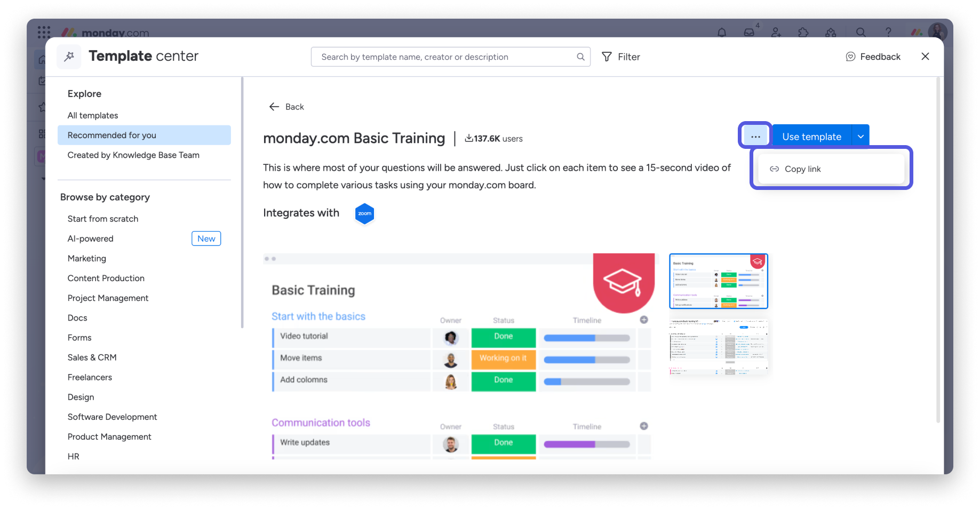Click the Feedback button
Image resolution: width=980 pixels, height=509 pixels.
click(x=873, y=57)
